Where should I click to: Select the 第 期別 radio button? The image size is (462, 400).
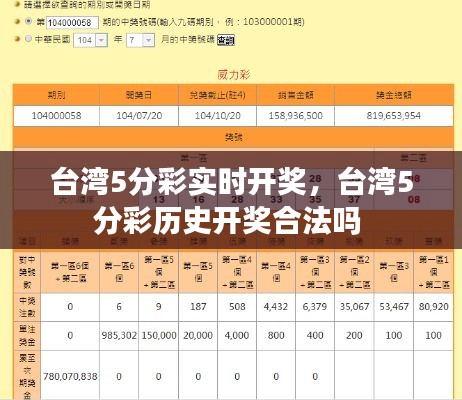point(28,22)
